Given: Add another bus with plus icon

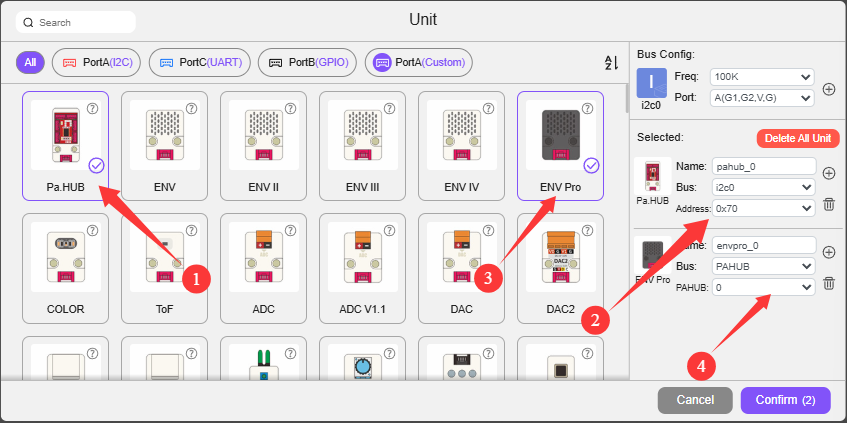Looking at the screenshot, I should click(829, 89).
